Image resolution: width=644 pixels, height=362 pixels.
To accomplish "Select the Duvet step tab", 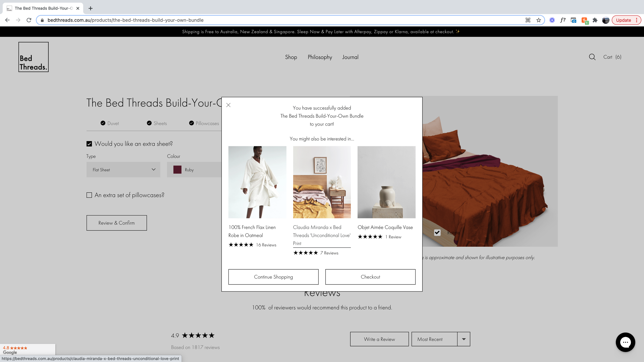I will click(110, 123).
